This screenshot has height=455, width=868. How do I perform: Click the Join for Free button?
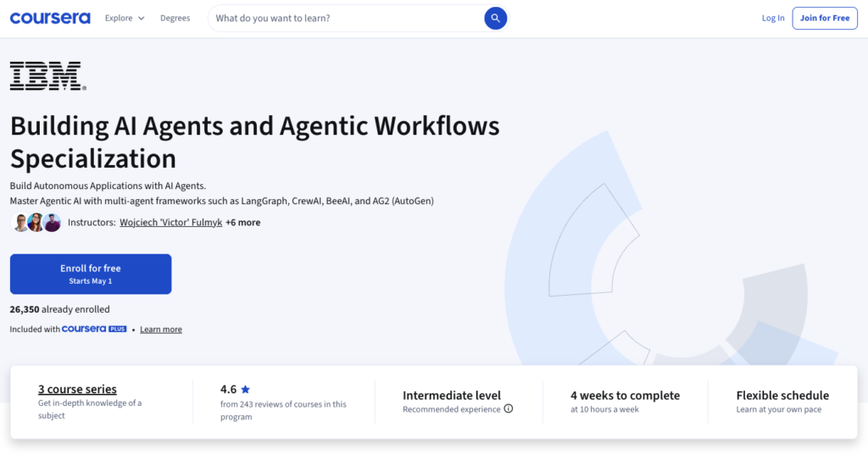point(825,19)
